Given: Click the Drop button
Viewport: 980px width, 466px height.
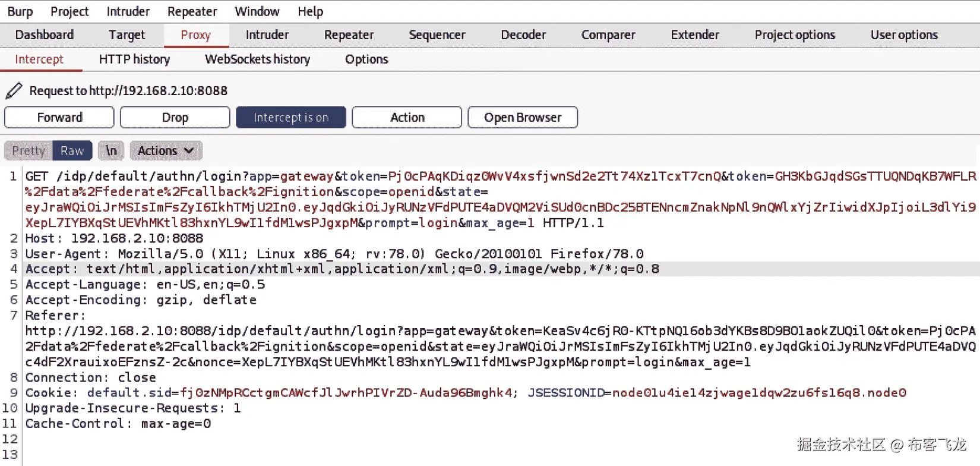Looking at the screenshot, I should 175,117.
